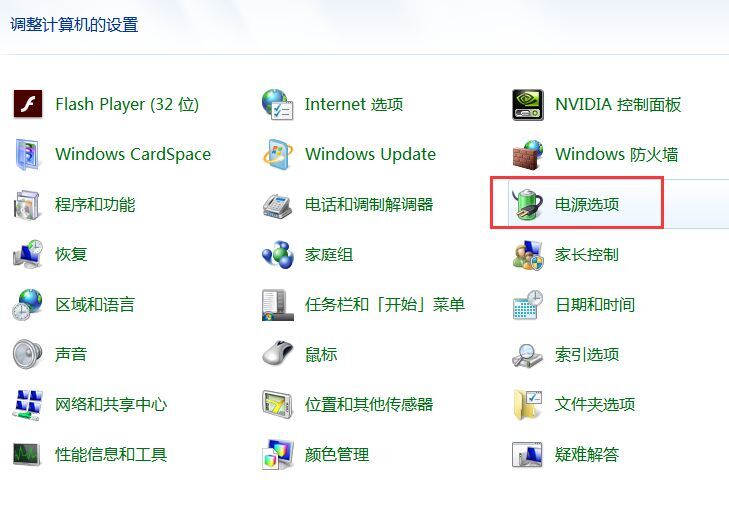Open Windows 防火墙 text link
The height and width of the screenshot is (507, 729).
[x=616, y=154]
